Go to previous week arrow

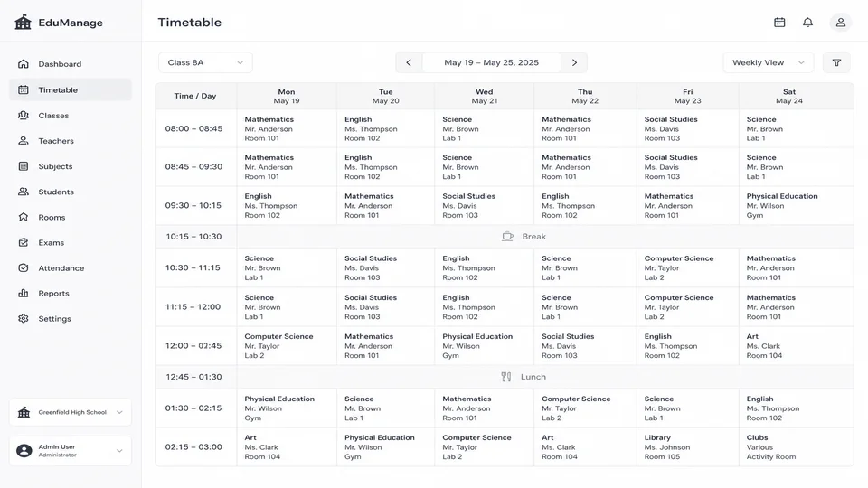pyautogui.click(x=409, y=62)
